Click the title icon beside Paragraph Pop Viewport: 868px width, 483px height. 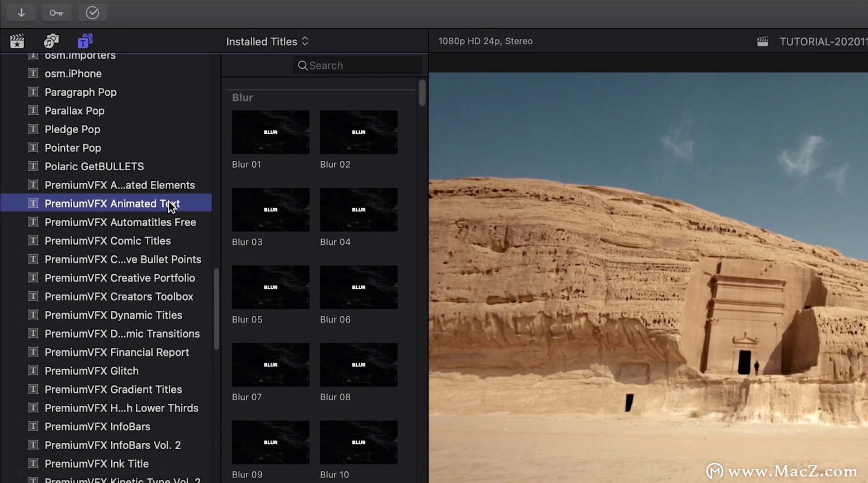pos(33,92)
